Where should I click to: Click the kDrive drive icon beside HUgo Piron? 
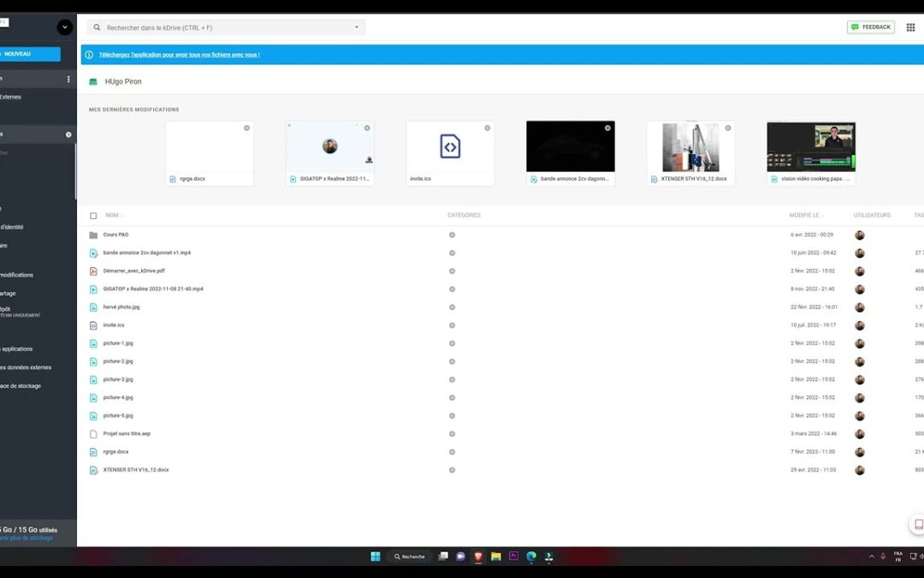point(93,82)
